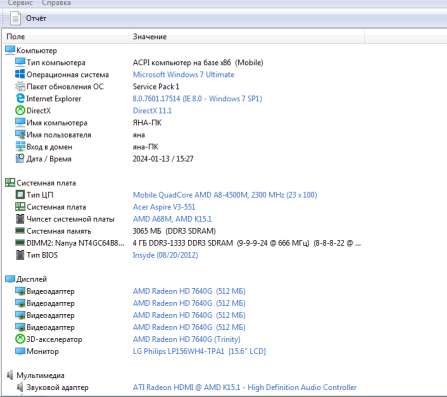Open the AMD Radeon HD 7640G (Trinity) link
The height and width of the screenshot is (397, 447).
186,339
